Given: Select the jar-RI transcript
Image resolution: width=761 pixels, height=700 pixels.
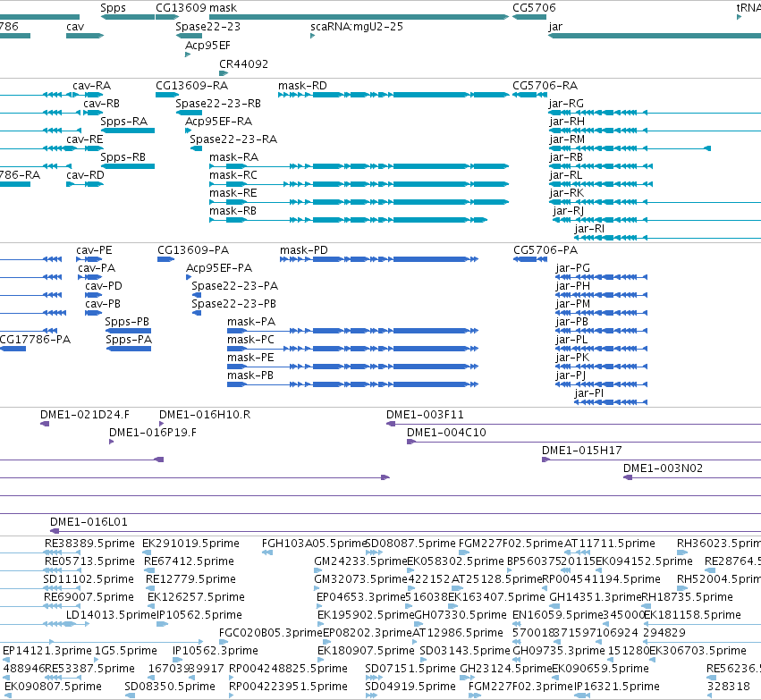Looking at the screenshot, I should [x=668, y=238].
